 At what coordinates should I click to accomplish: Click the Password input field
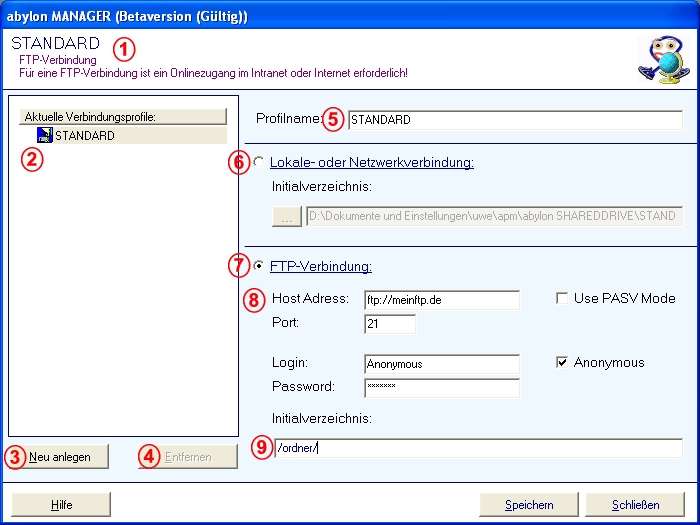click(x=442, y=387)
